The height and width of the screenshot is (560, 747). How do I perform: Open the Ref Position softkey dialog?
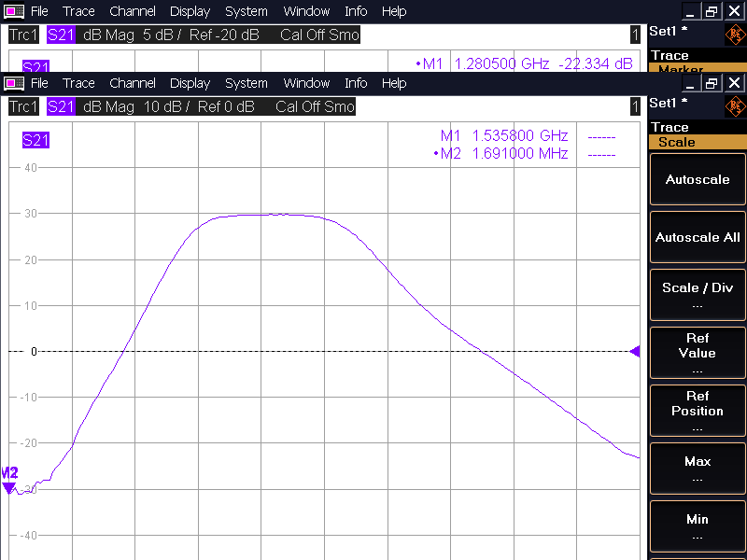click(x=697, y=410)
